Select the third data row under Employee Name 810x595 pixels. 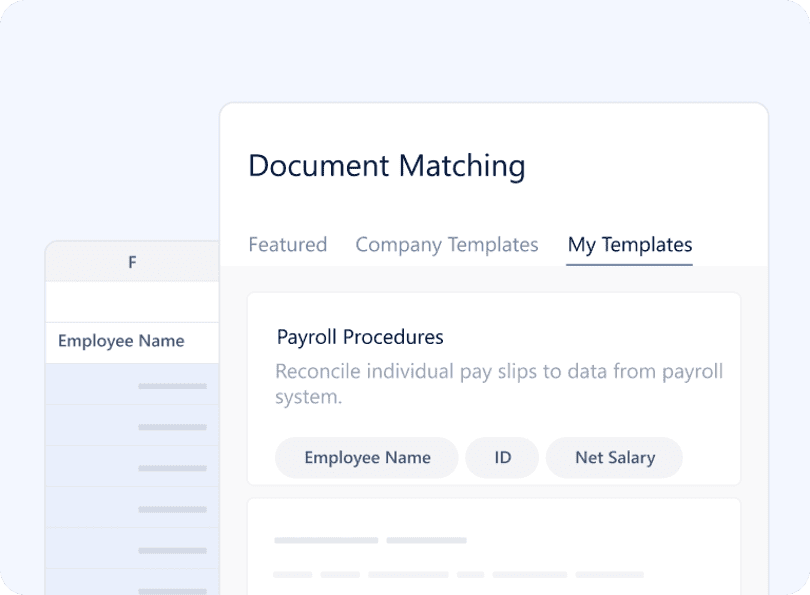[132, 466]
